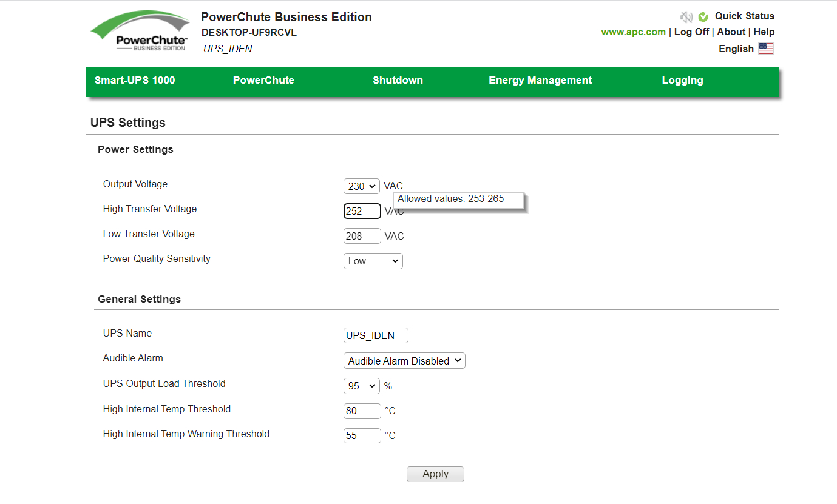Click the High Internal Temp Threshold field
Viewport: 837px width, 504px height.
(362, 411)
